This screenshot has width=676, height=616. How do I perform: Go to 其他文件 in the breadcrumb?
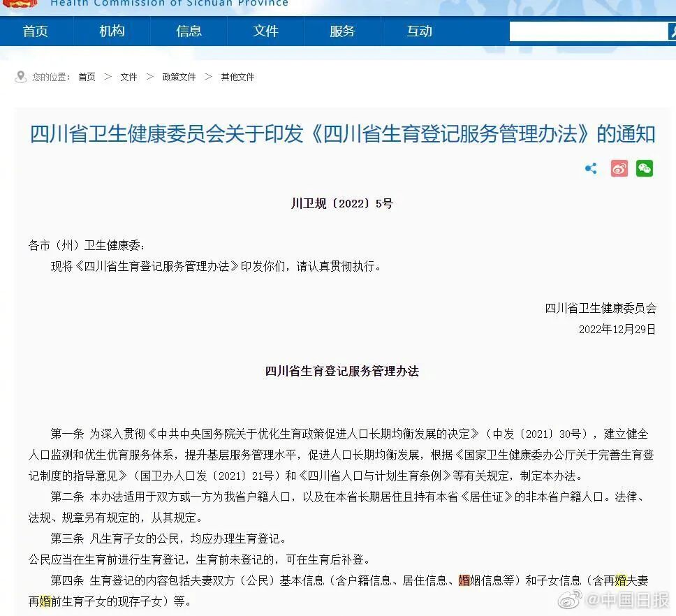237,77
